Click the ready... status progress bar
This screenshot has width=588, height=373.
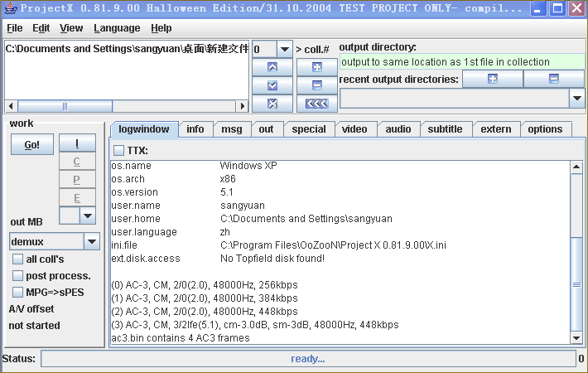[x=308, y=359]
